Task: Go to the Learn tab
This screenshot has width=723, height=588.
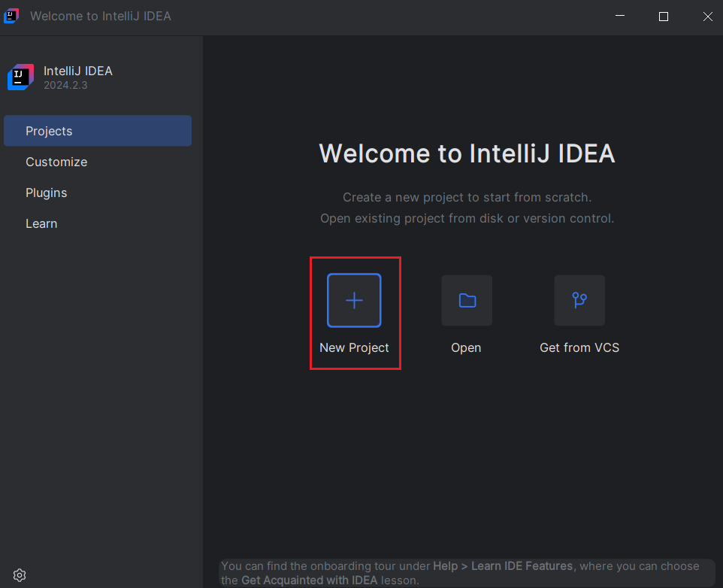Action: [98, 223]
